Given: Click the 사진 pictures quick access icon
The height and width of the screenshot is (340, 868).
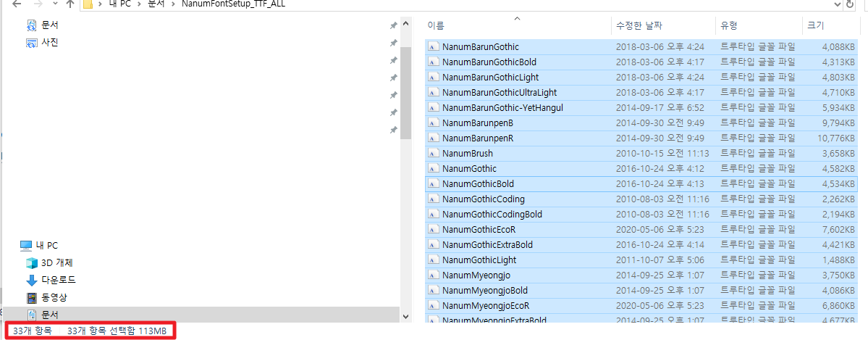Looking at the screenshot, I should point(32,43).
